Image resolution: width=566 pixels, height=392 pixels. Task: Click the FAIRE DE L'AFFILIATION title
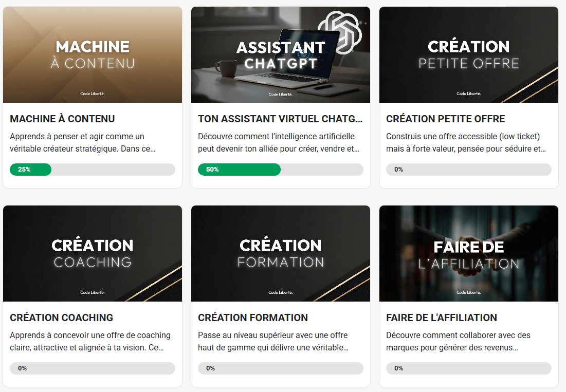(x=442, y=318)
